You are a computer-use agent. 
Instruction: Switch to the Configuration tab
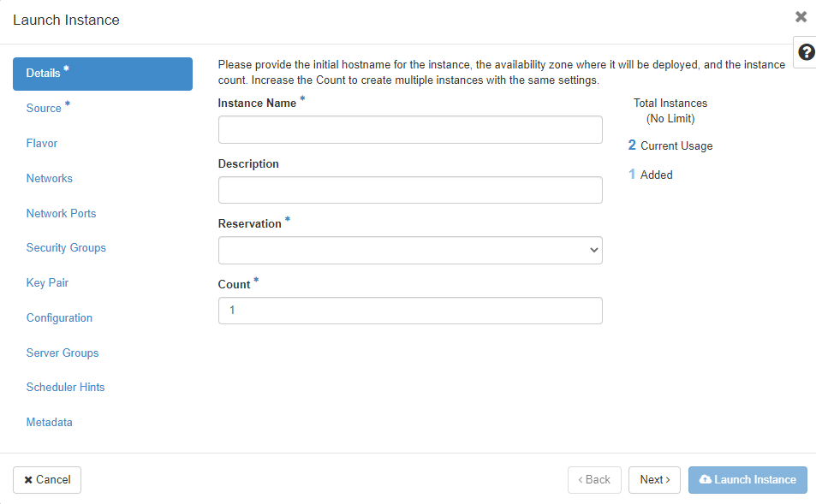(59, 318)
